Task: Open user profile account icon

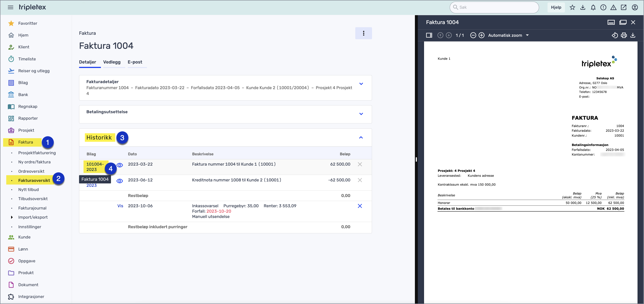Action: pos(635,7)
